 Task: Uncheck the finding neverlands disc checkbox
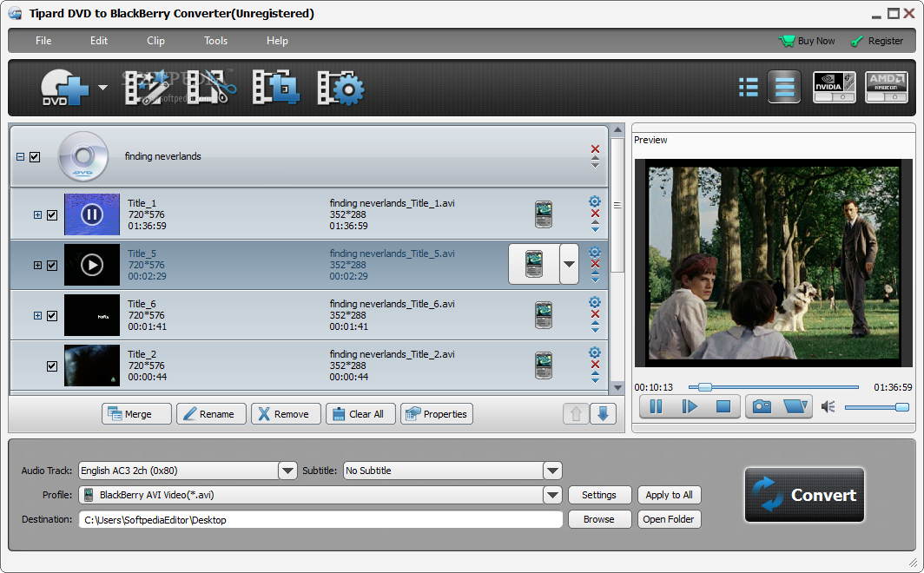click(35, 156)
